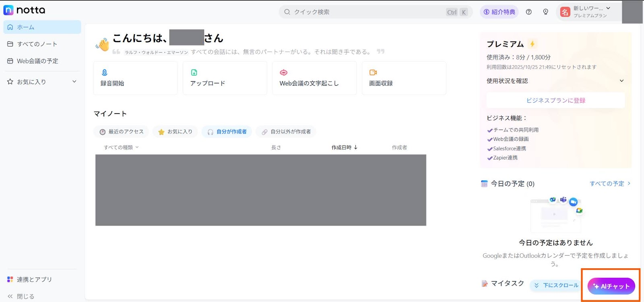Click the microphone icon for 録音開始
The height and width of the screenshot is (302, 644).
click(x=105, y=72)
